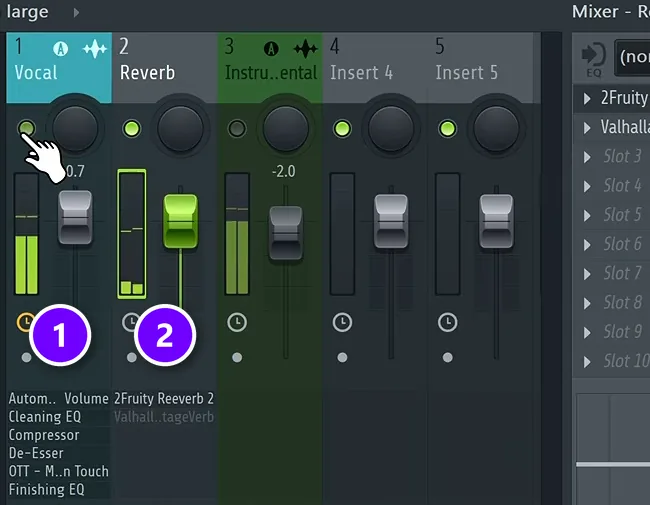Click the Insert 5 pan knob
This screenshot has width=650, height=505.
(x=496, y=128)
